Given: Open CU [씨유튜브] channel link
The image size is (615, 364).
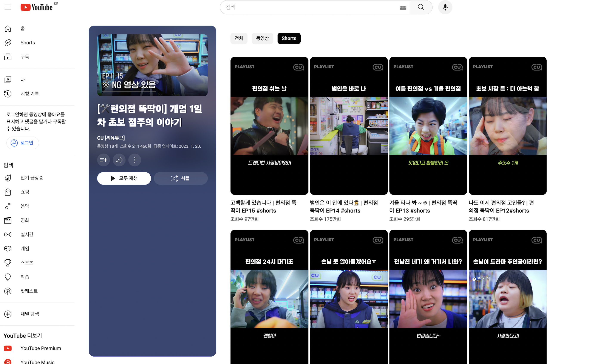Looking at the screenshot, I should [x=111, y=138].
